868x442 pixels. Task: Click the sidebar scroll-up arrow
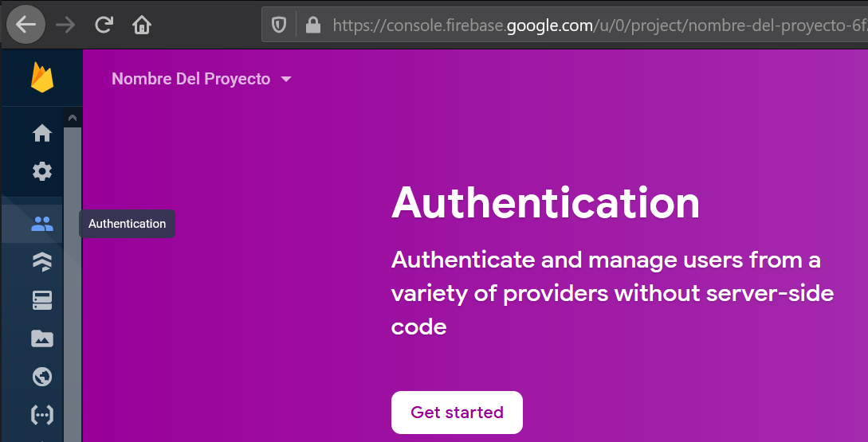tap(72, 118)
